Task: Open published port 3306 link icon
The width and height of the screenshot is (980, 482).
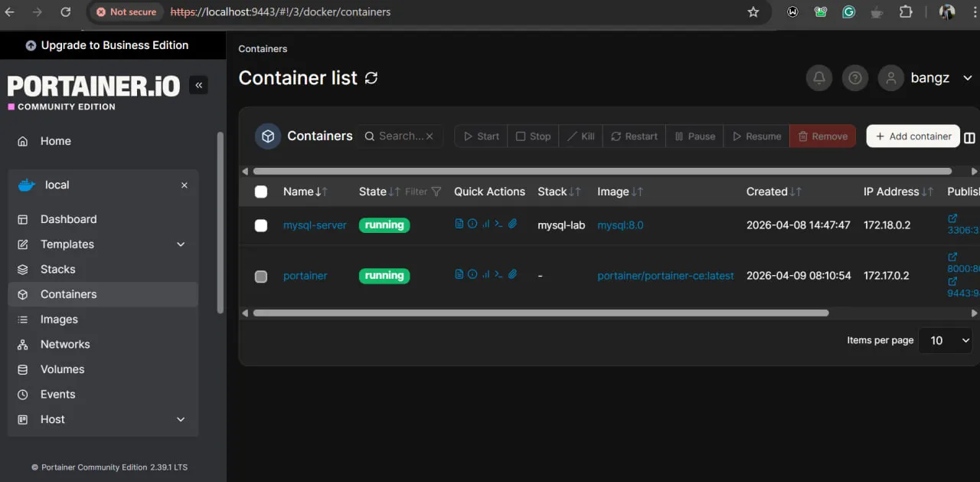Action: point(953,218)
